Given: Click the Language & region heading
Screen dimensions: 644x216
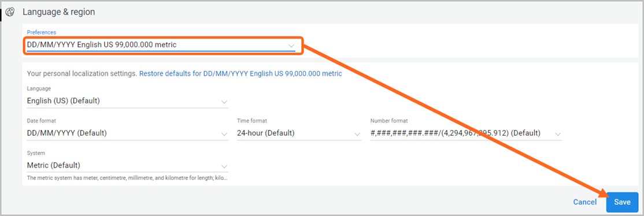Looking at the screenshot, I should click(x=59, y=12).
